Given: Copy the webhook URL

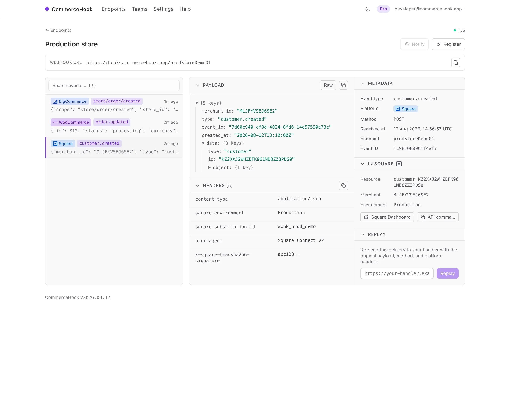Looking at the screenshot, I should [455, 63].
